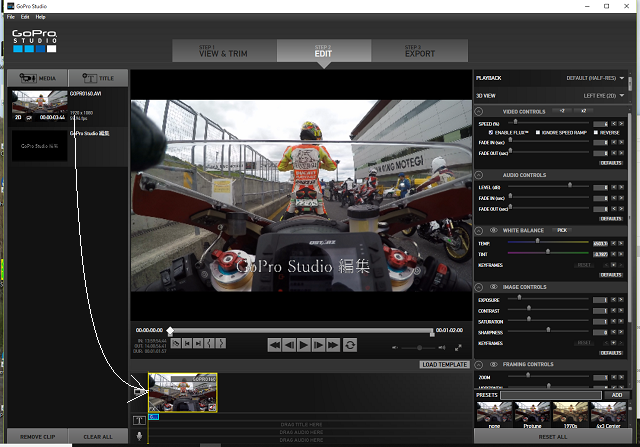This screenshot has height=447, width=640.
Task: Play the video preview
Action: (303, 345)
